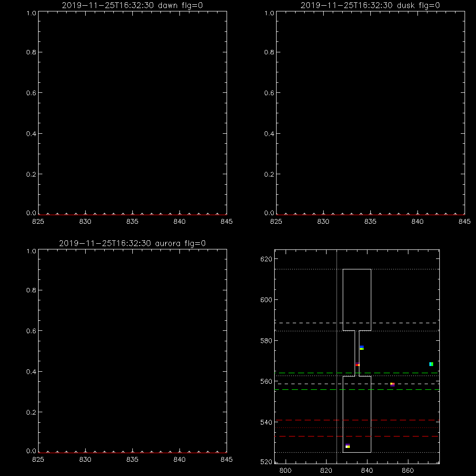Click y-axis label 580 of detector map

point(266,341)
